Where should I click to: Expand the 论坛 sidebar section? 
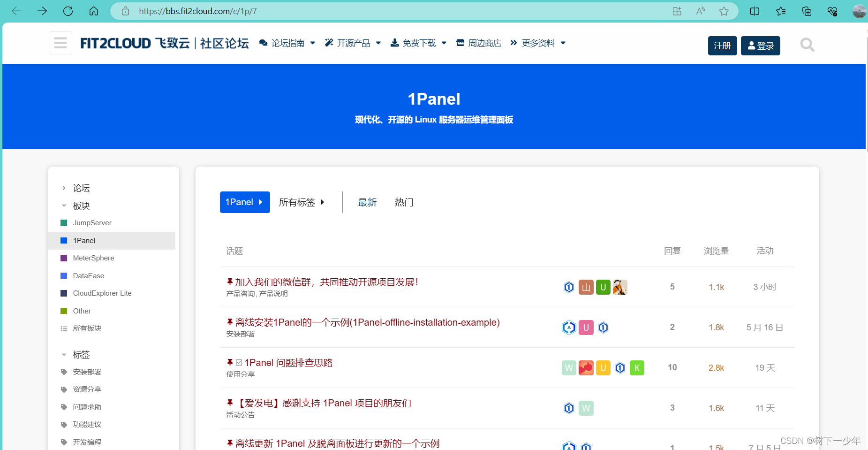[x=64, y=188]
